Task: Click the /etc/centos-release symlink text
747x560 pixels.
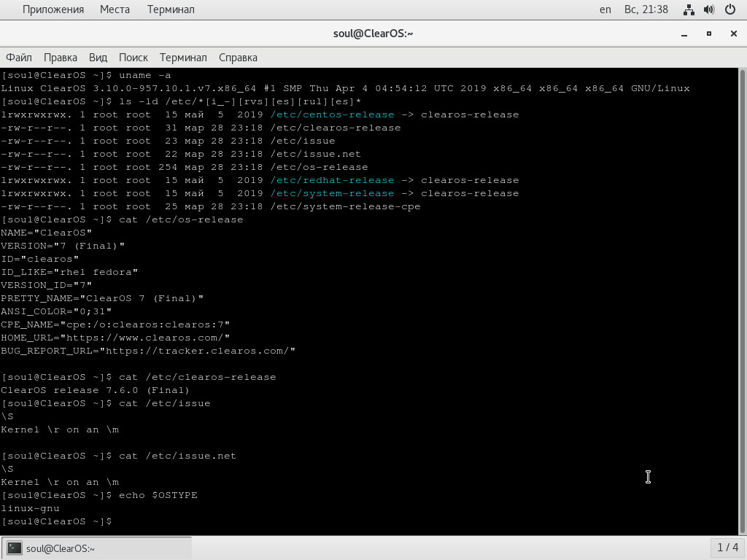Action: (333, 114)
